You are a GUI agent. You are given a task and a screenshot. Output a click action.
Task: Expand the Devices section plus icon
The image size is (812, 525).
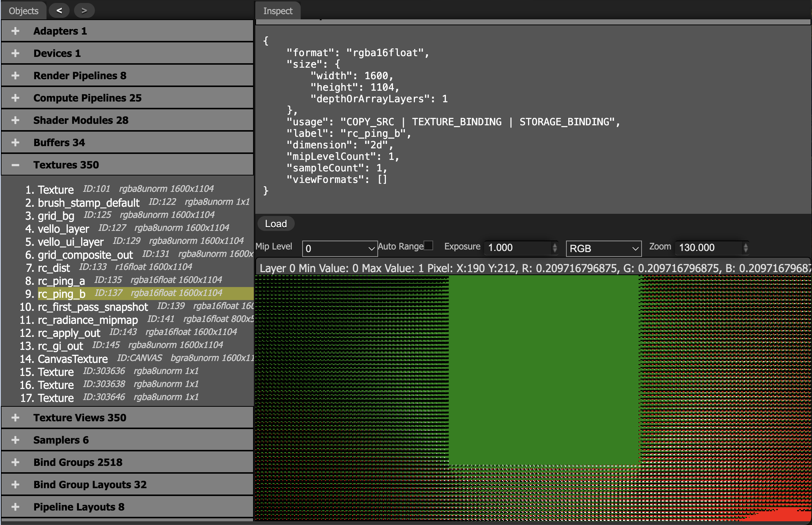(15, 53)
